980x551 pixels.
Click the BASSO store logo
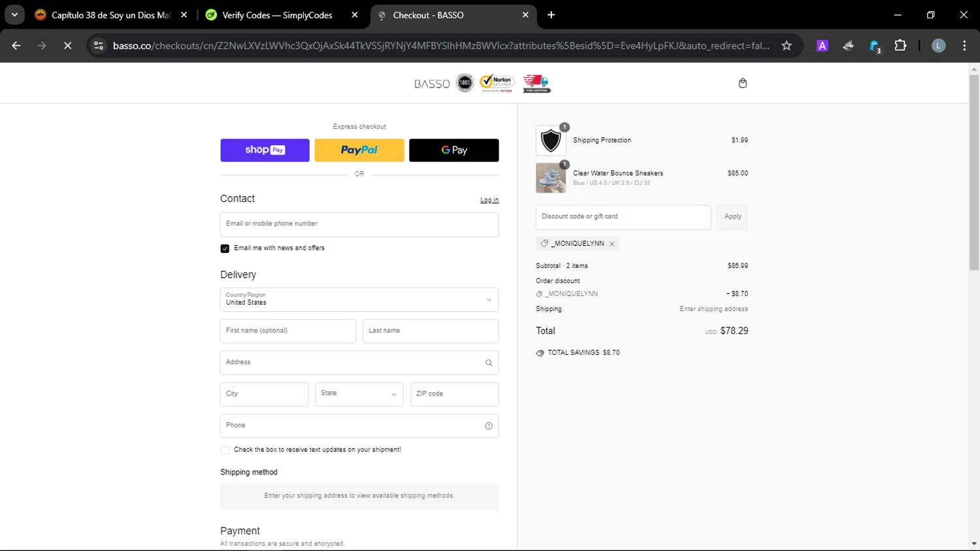click(432, 84)
